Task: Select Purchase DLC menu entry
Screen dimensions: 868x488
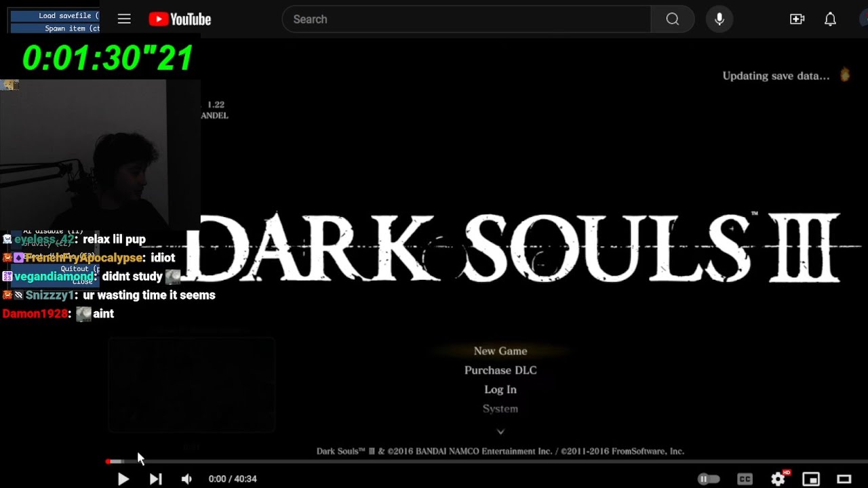Action: [500, 371]
